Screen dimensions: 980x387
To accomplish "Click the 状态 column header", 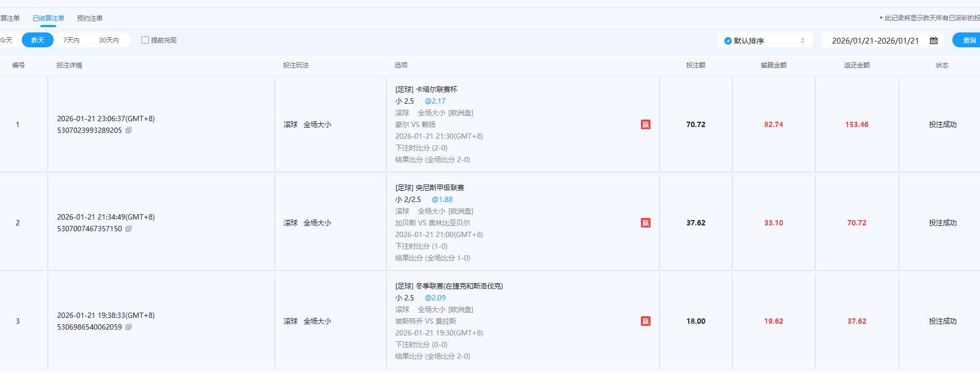I will [x=942, y=65].
